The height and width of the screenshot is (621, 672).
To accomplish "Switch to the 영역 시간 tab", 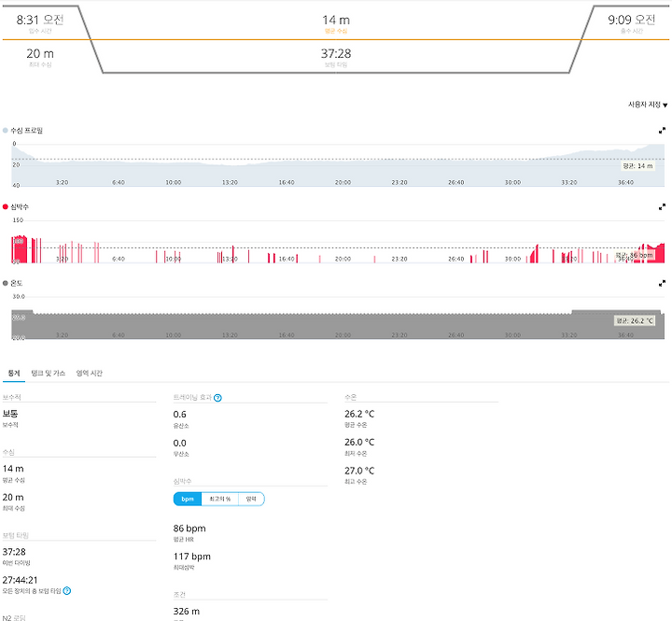I will [x=90, y=374].
